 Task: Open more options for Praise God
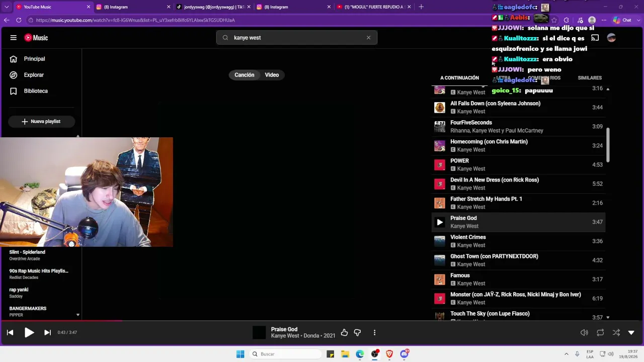click(x=374, y=332)
